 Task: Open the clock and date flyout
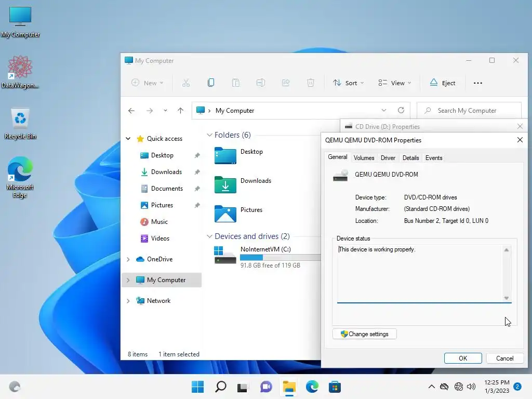(497, 387)
